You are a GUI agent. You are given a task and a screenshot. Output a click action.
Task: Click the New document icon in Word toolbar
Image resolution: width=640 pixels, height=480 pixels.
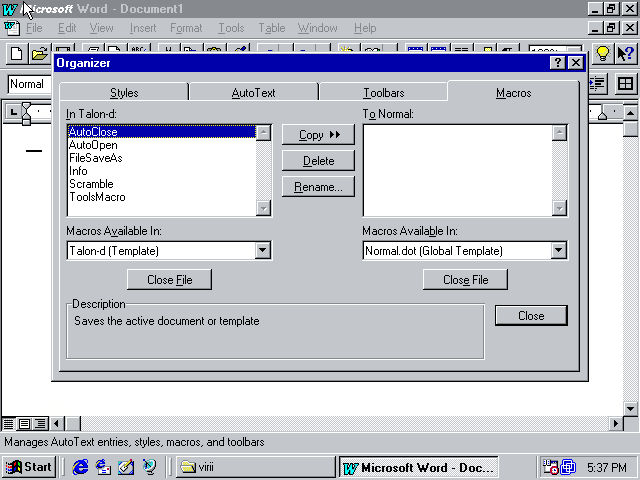tap(16, 53)
